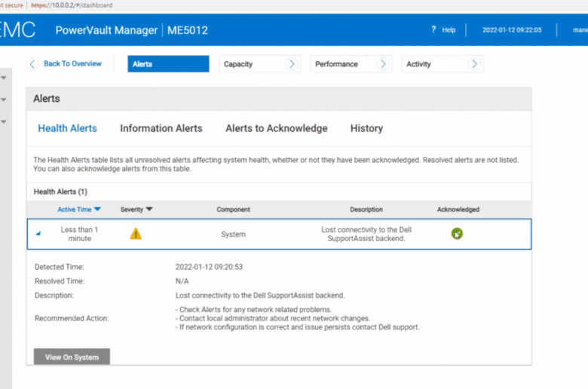Click the Recommended Action label
This screenshot has width=588, height=389.
click(72, 318)
